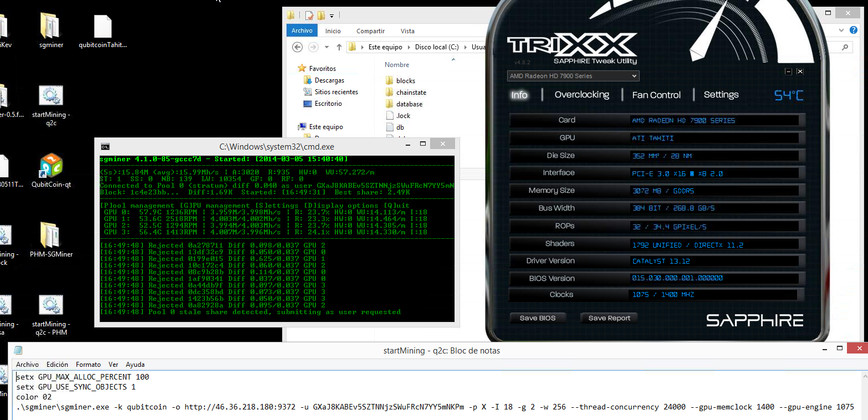Click the Notepad icon in the startMining title bar
868x420 pixels.
(18, 350)
